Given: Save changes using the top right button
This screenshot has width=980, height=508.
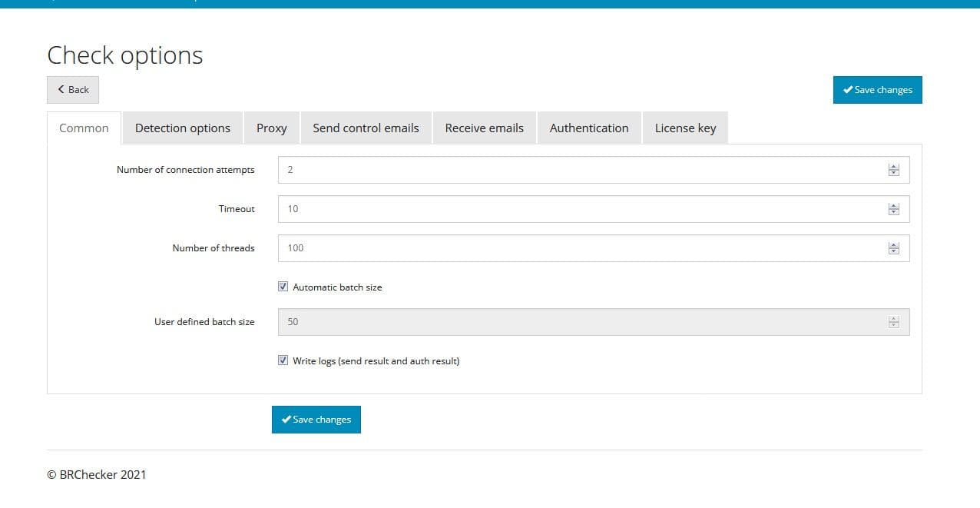Looking at the screenshot, I should [877, 89].
